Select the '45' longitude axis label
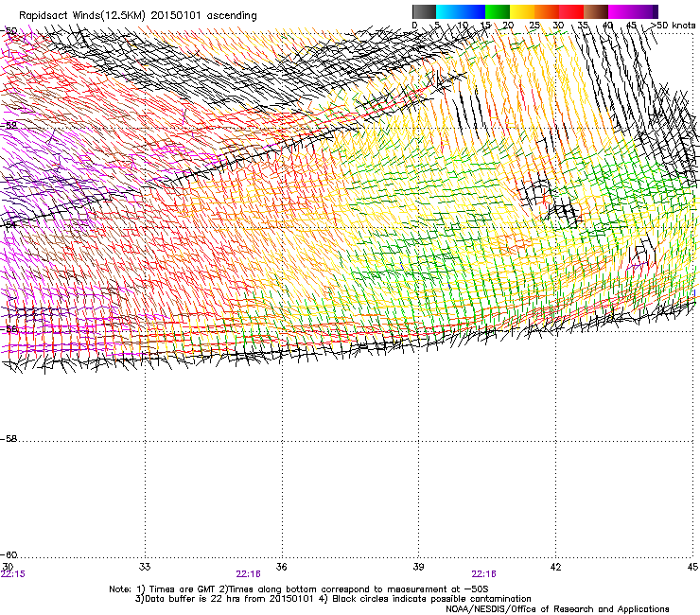700x615 pixels. 692,567
